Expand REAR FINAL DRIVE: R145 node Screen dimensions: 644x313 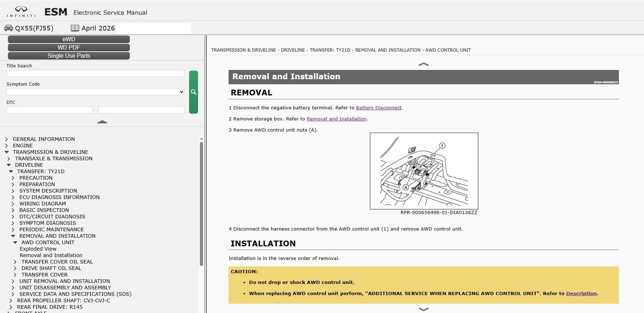pos(11,307)
